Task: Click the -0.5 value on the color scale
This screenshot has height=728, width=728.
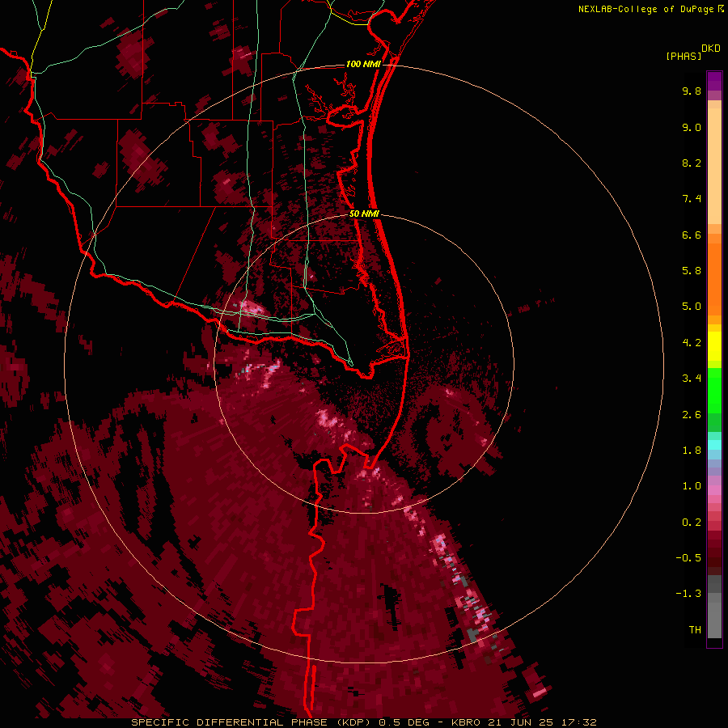Action: pyautogui.click(x=688, y=558)
